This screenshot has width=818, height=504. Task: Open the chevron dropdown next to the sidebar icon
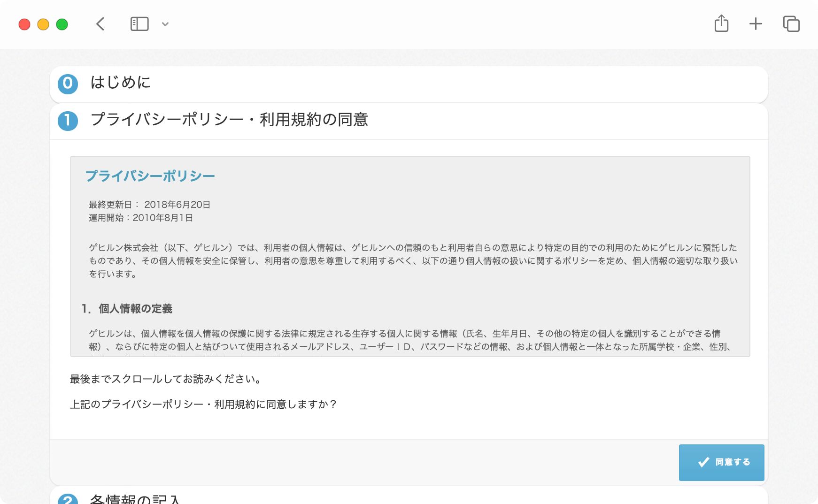165,23
